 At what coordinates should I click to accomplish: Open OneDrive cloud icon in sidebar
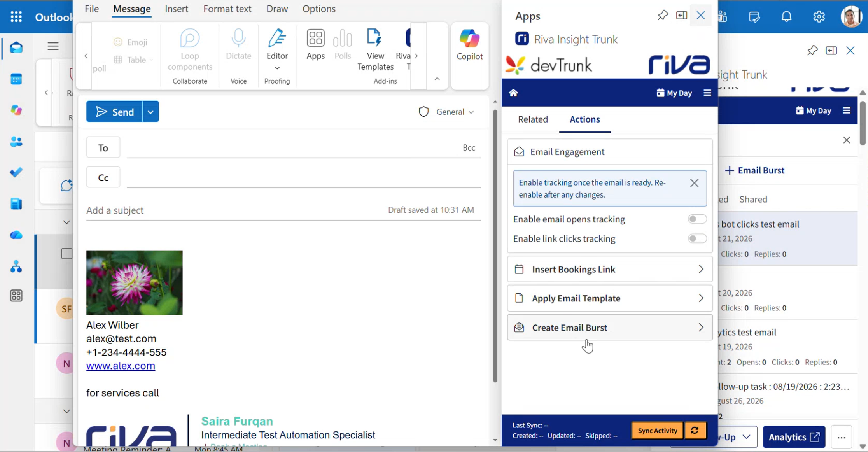(16, 235)
